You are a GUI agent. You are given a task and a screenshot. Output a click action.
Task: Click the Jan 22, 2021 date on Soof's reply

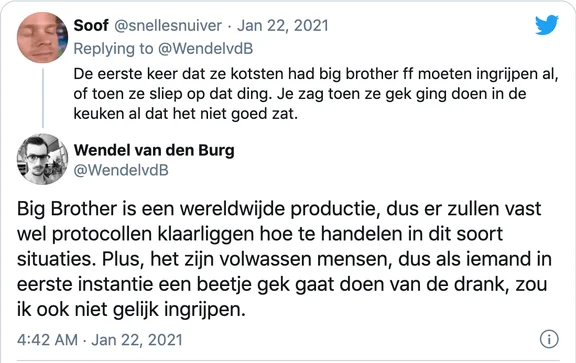tap(282, 26)
